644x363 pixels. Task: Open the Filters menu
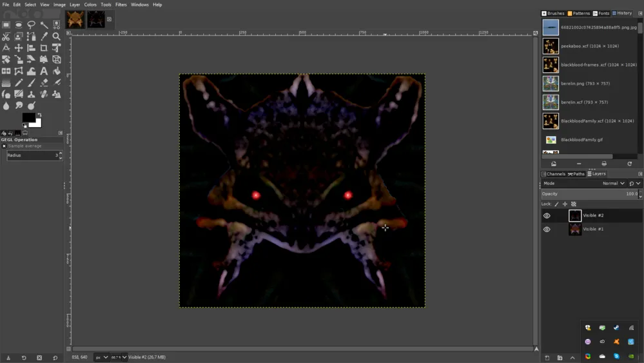coord(121,5)
